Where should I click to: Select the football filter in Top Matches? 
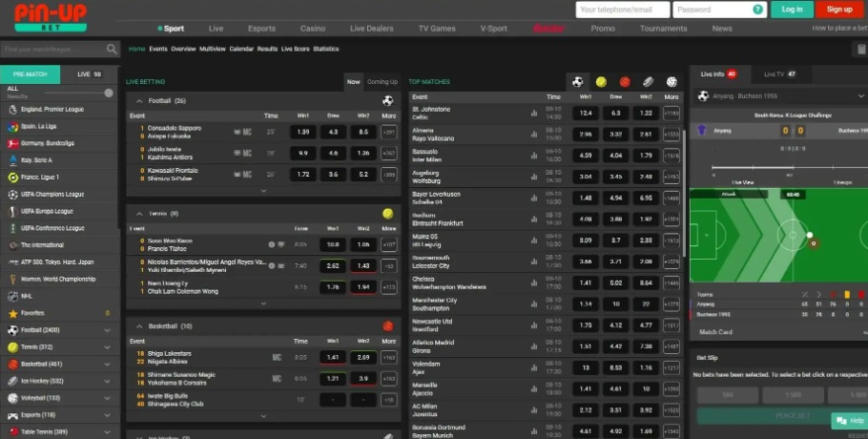coord(577,82)
